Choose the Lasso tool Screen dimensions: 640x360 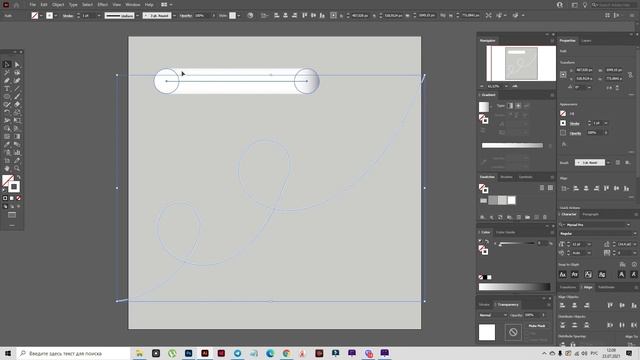(x=17, y=73)
